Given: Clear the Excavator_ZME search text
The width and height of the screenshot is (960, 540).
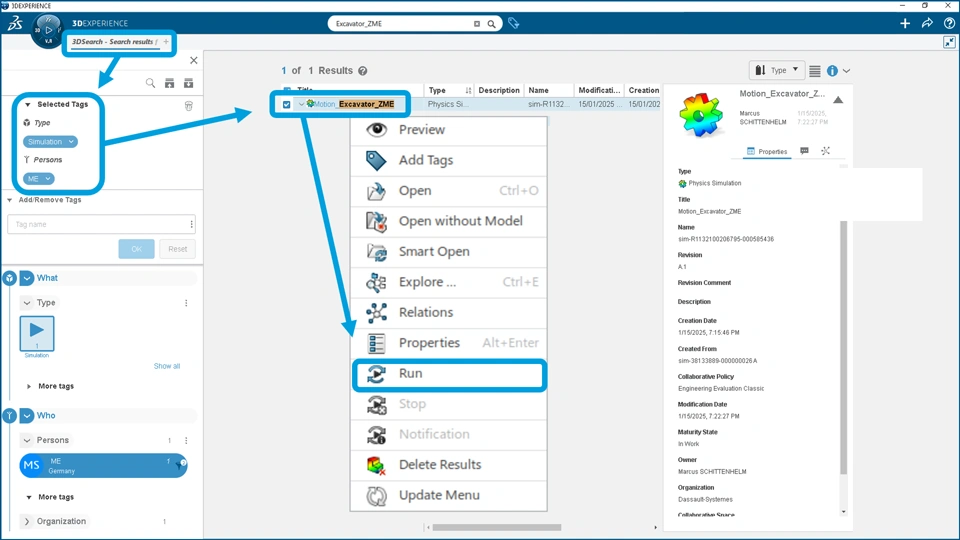Looking at the screenshot, I should [477, 24].
